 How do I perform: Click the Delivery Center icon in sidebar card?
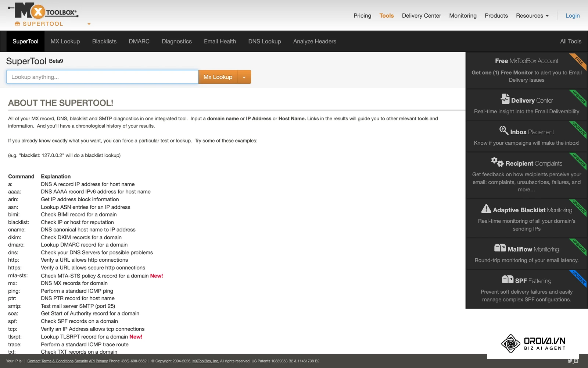(505, 99)
